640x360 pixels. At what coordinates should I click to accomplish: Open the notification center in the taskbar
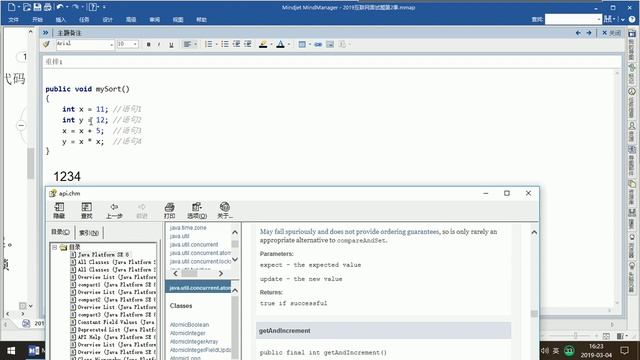[624, 351]
